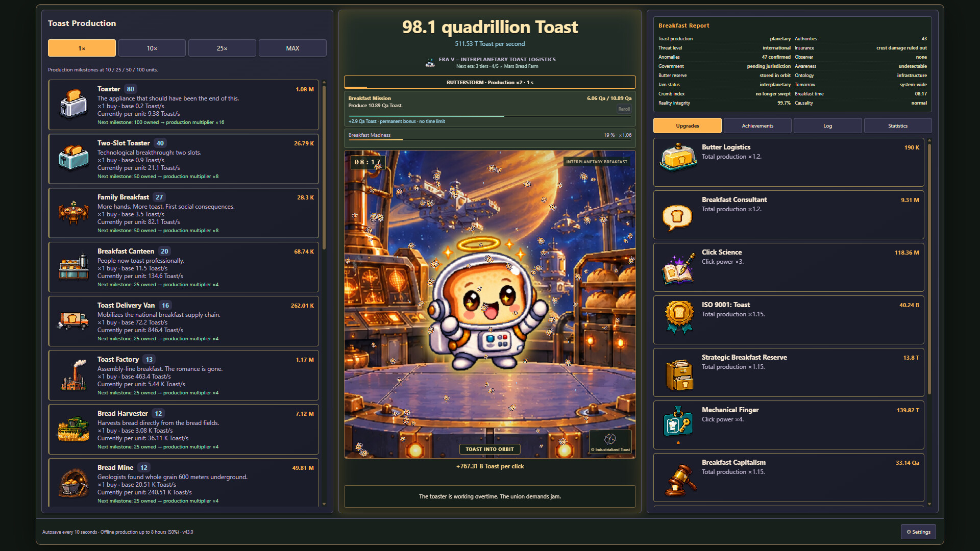Click the Toast Delivery Van icon

point(73,320)
